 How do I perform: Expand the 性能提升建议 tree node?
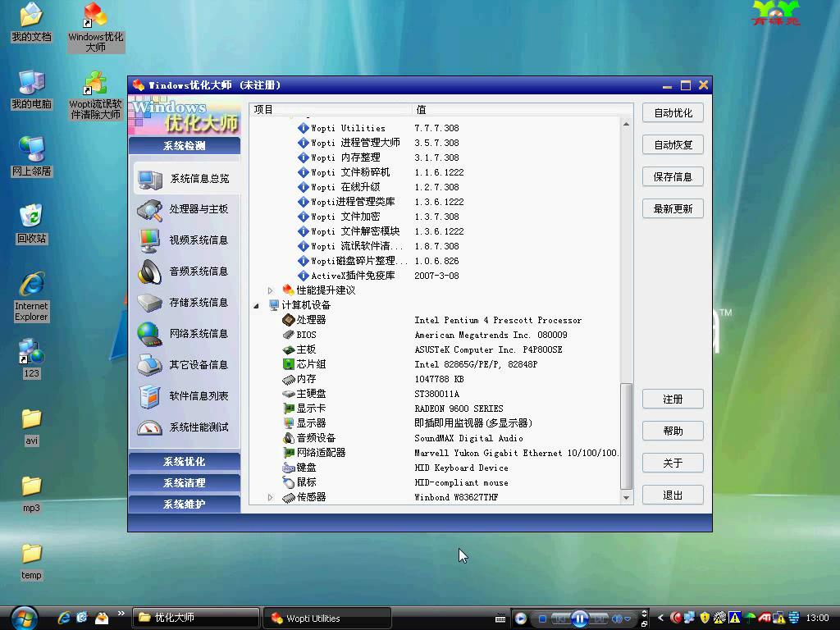271,290
